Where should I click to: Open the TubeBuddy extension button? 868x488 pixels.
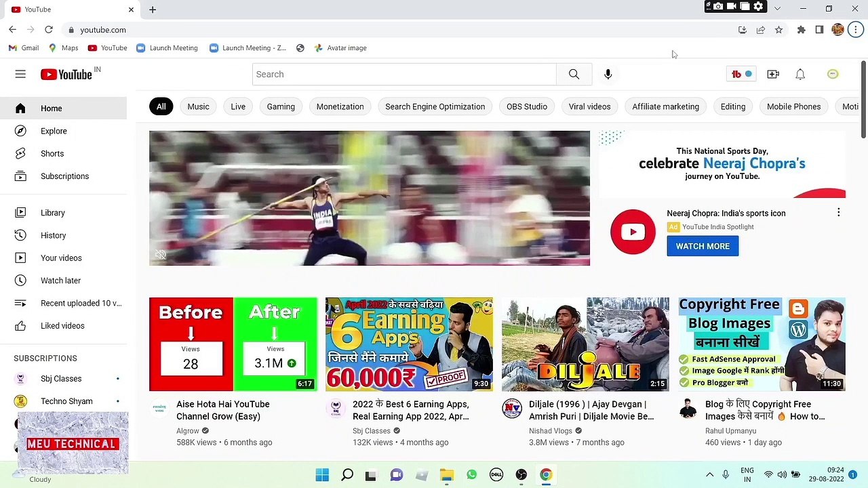[x=741, y=74]
